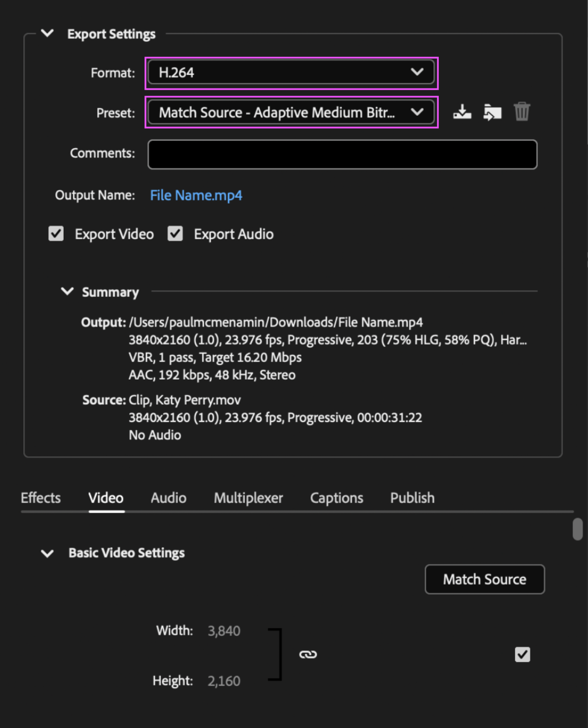588x728 pixels.
Task: Click inside the Comments field
Action: tap(342, 154)
